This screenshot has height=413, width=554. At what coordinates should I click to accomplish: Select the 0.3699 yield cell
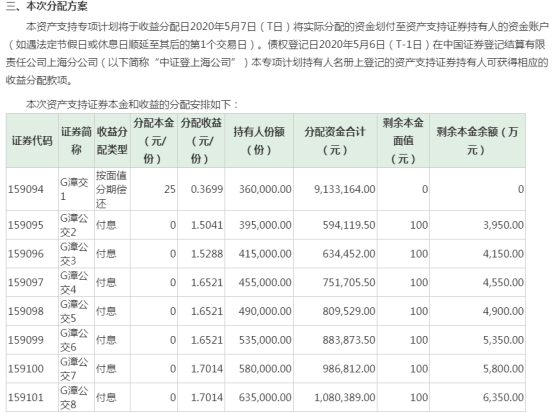[x=201, y=189]
